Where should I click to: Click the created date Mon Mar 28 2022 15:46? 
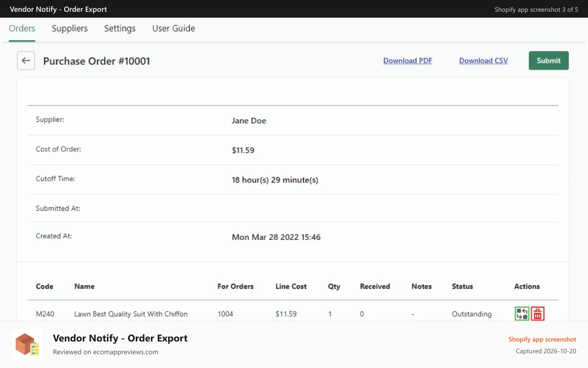pos(276,237)
